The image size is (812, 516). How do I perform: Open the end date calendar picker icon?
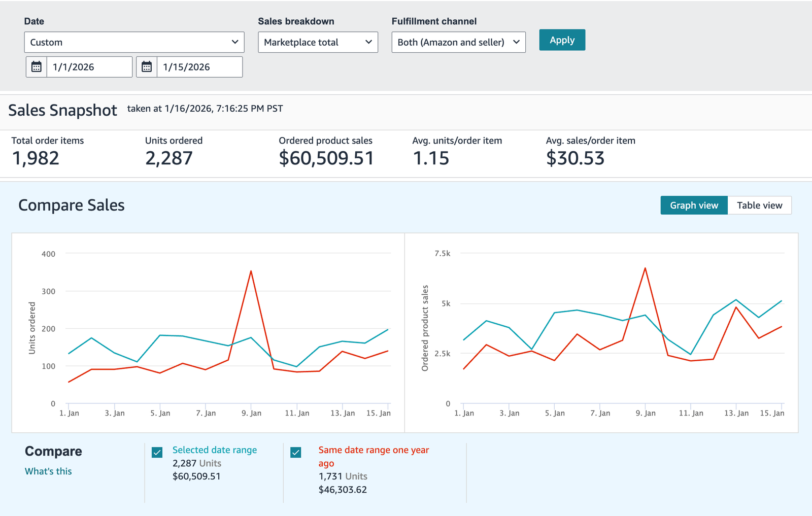[147, 67]
